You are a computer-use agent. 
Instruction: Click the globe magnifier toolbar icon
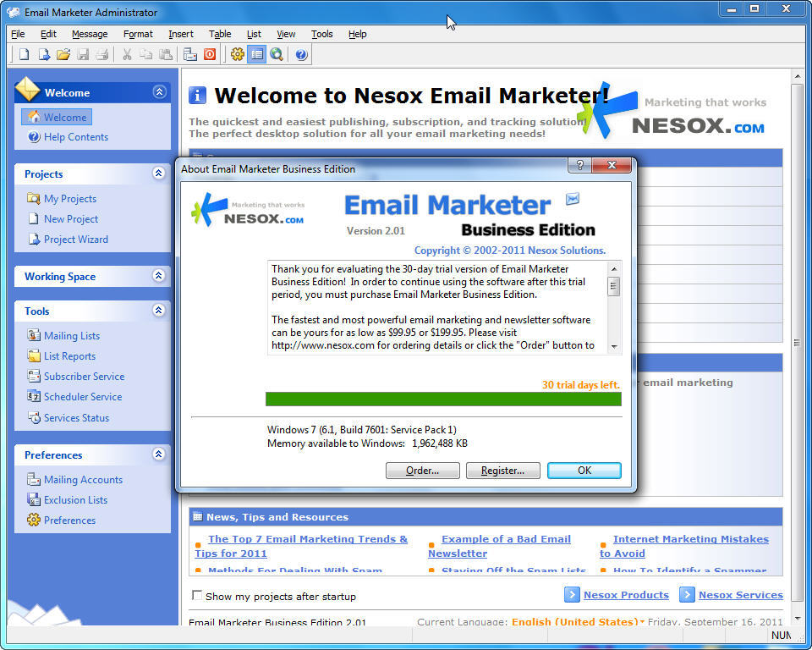(277, 54)
